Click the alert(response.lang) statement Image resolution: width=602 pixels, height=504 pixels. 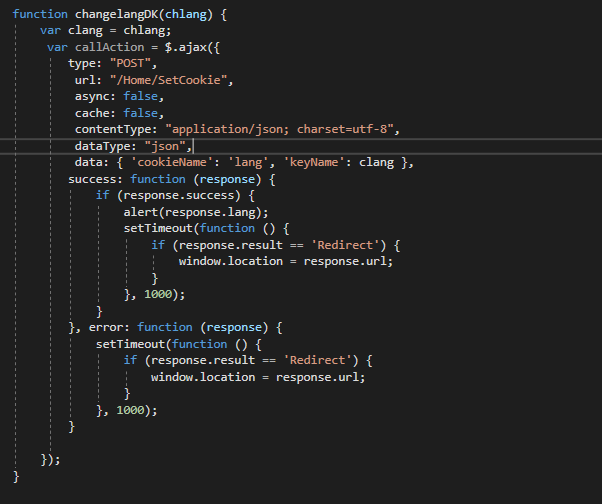(x=196, y=212)
